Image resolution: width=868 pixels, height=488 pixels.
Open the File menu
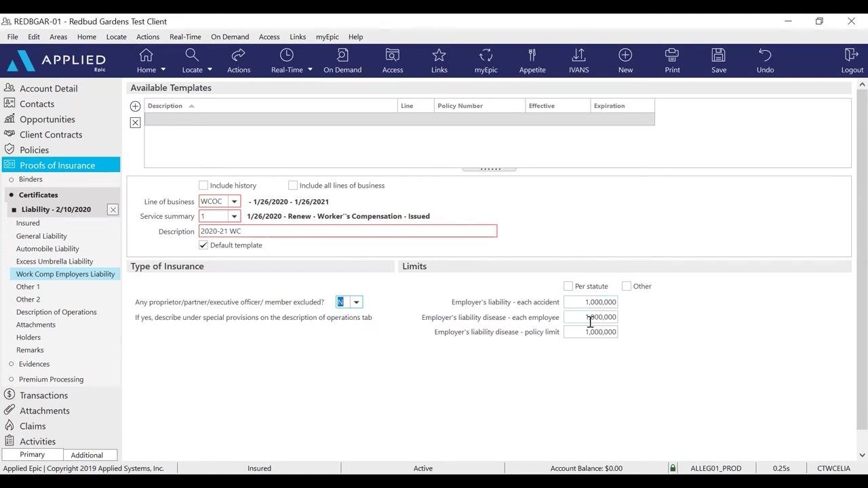[x=13, y=37]
